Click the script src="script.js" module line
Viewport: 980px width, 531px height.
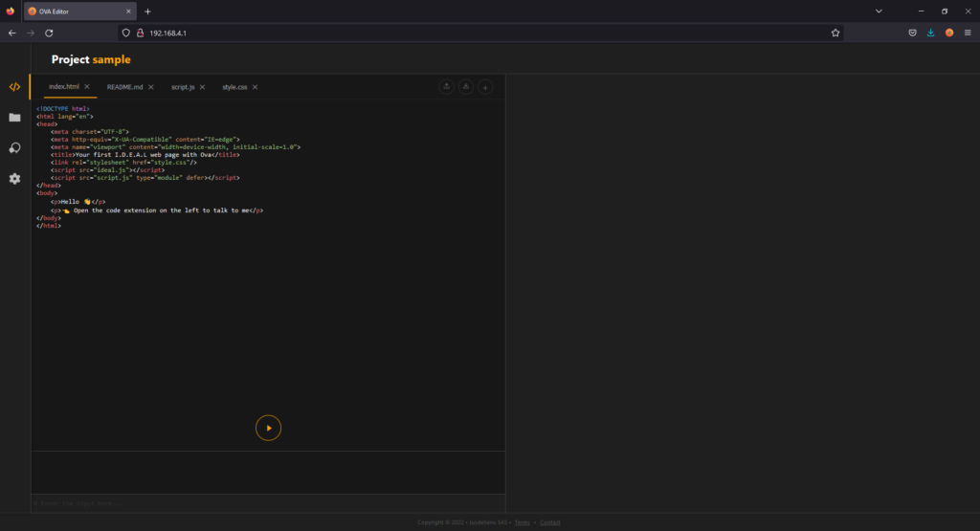[x=145, y=178]
